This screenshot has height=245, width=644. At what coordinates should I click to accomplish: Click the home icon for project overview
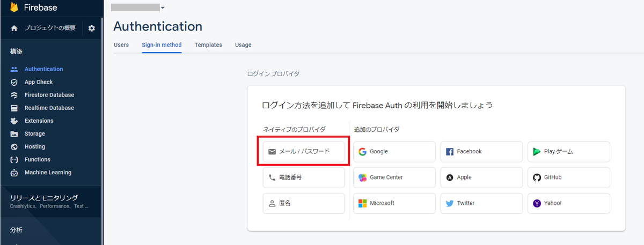coord(14,28)
